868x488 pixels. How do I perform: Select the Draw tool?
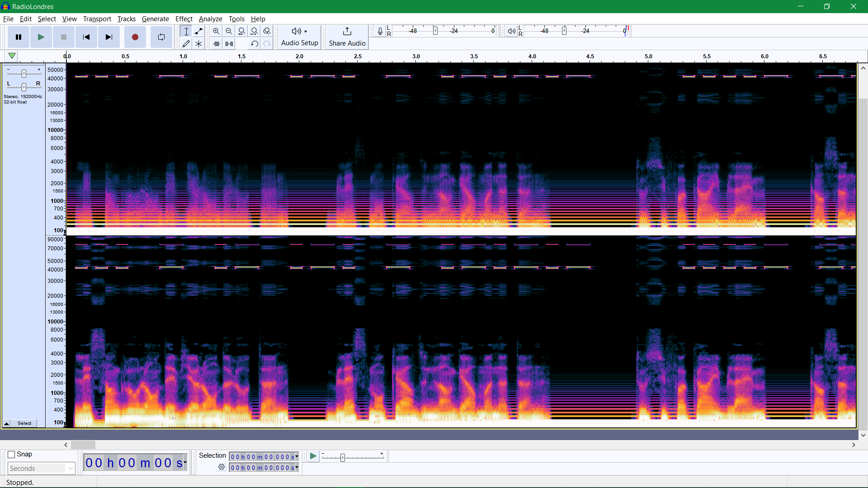click(x=186, y=44)
